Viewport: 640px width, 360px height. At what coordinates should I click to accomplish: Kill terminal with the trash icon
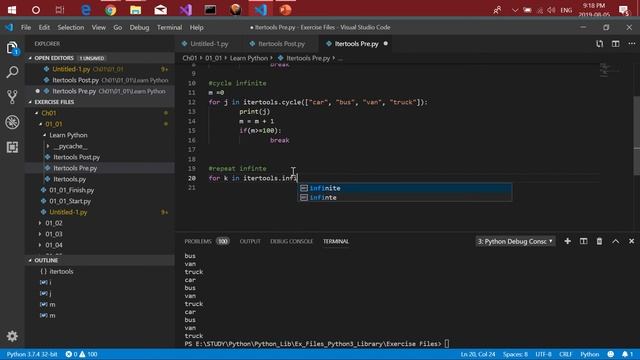[x=599, y=241]
